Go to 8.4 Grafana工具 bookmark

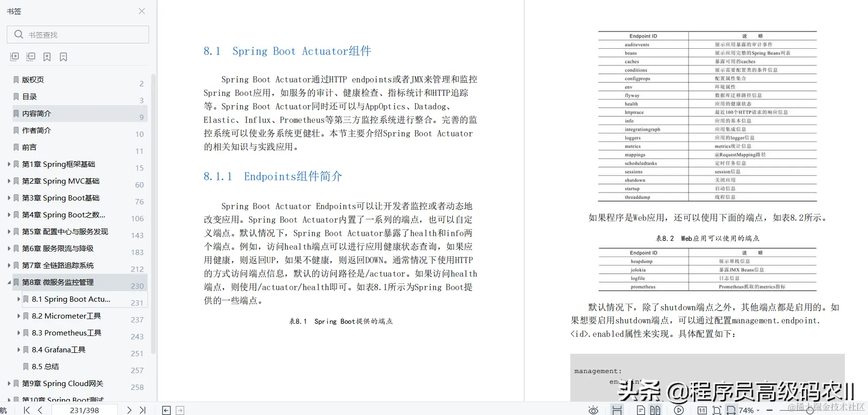[x=58, y=349]
